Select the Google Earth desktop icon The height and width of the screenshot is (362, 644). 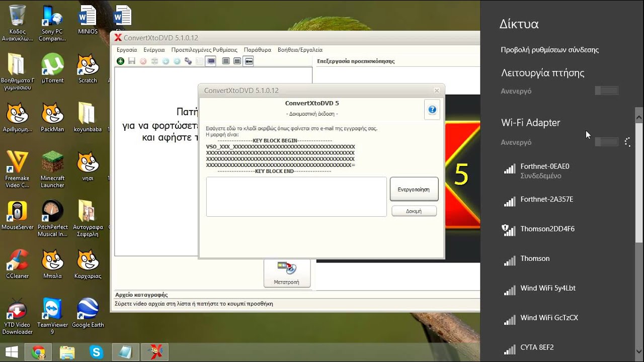pyautogui.click(x=88, y=313)
